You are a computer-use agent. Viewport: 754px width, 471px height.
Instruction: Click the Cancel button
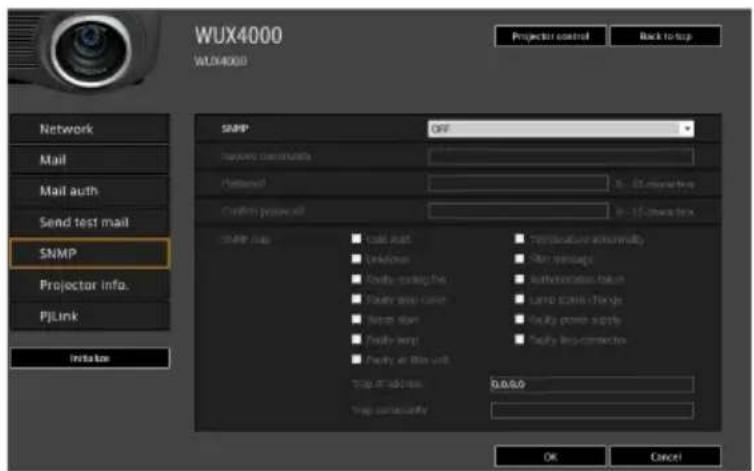click(666, 456)
